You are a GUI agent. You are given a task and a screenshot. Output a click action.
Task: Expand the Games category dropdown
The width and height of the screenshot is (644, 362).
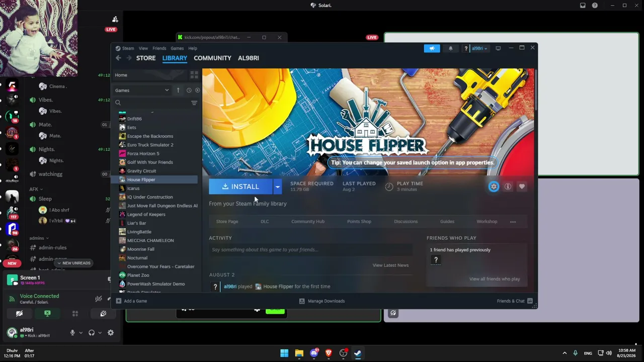(x=142, y=90)
